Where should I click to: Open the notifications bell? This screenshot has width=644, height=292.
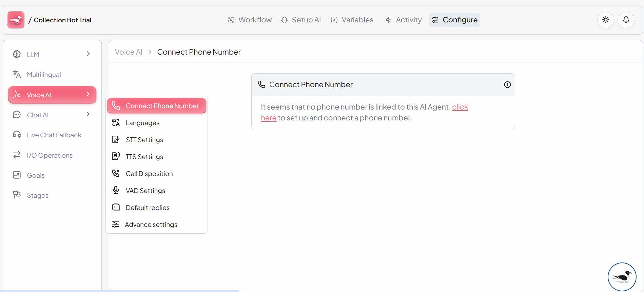(626, 20)
